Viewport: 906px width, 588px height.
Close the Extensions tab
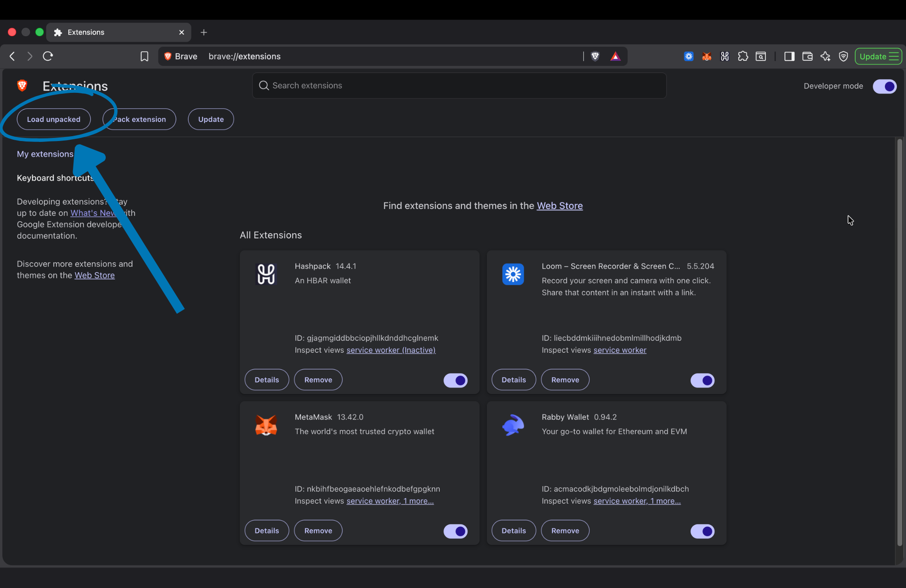pos(181,32)
